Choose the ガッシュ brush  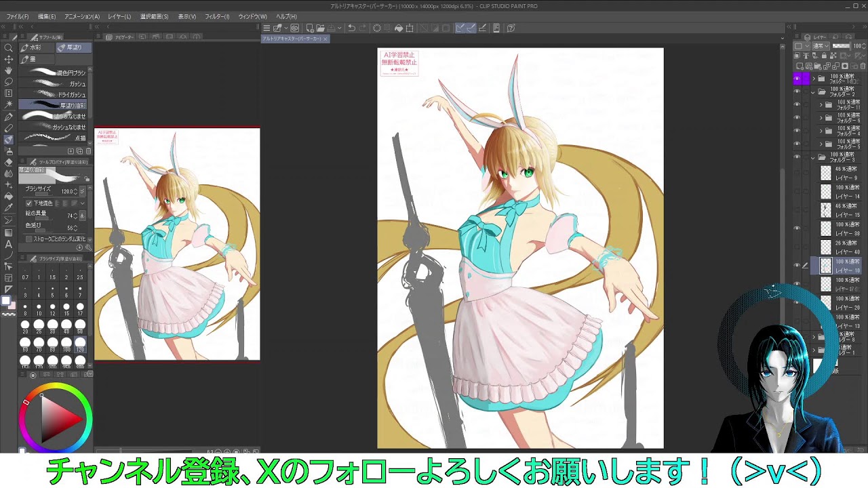pyautogui.click(x=54, y=83)
